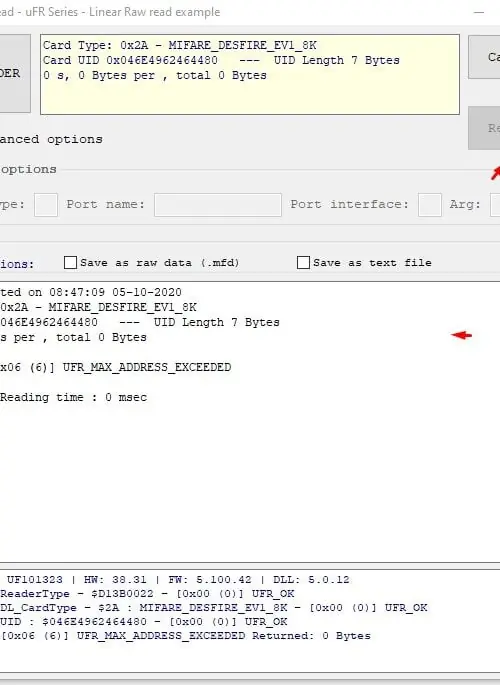The width and height of the screenshot is (500, 685).
Task: Click the 08:47:09 05-10-2020 timestamp line
Action: point(91,292)
